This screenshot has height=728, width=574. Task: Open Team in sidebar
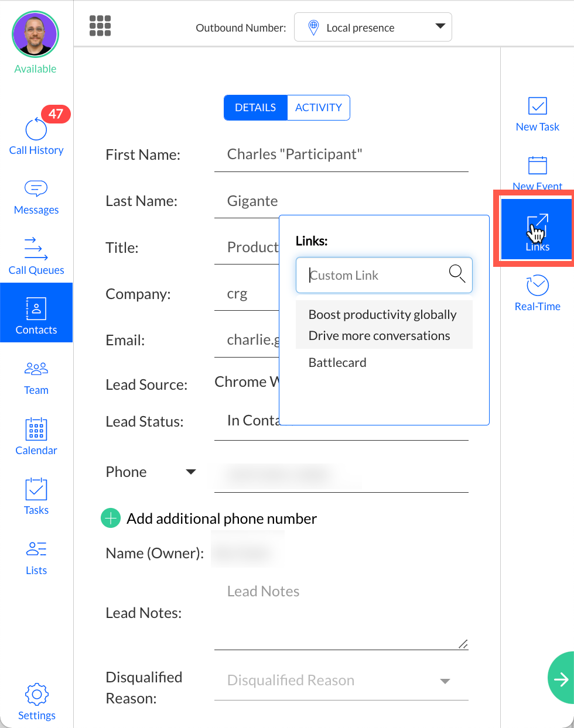pos(36,379)
